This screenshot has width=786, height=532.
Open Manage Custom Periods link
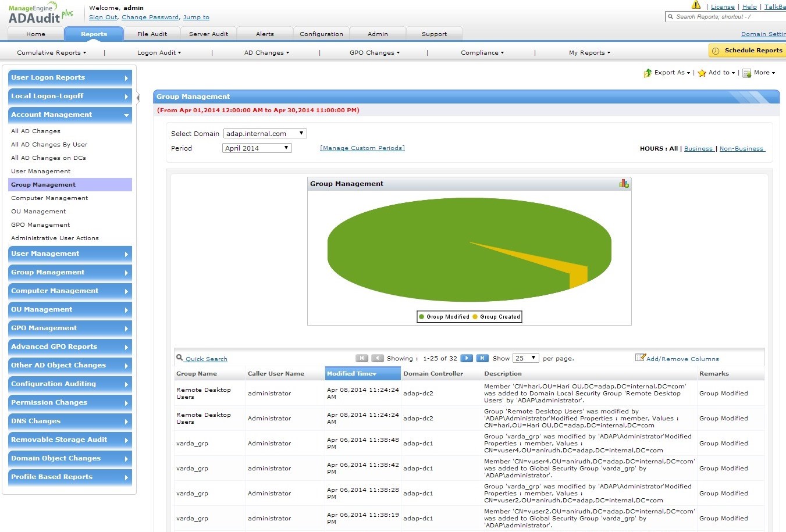[362, 148]
